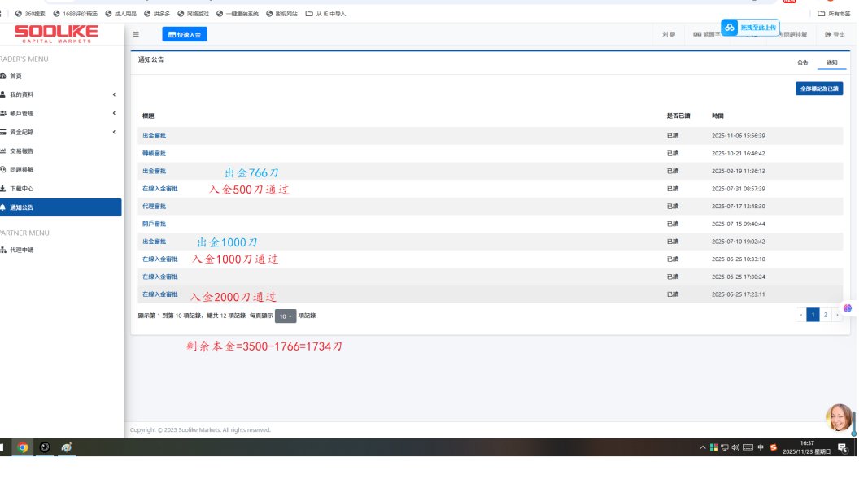Click the 网络游戏 bookmark
Screen dimensions: 868x488
point(193,14)
